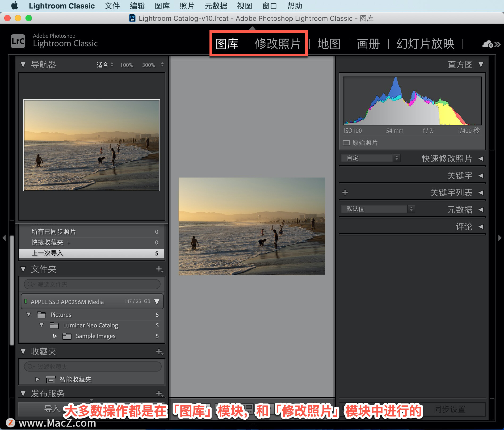Open the 300% zoom level options
Image resolution: width=504 pixels, height=430 pixels.
click(x=162, y=65)
